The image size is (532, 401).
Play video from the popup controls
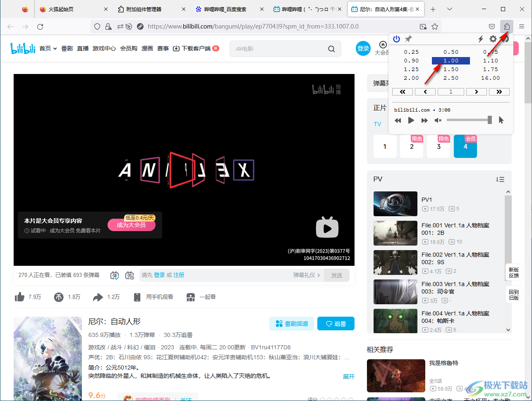pyautogui.click(x=411, y=120)
